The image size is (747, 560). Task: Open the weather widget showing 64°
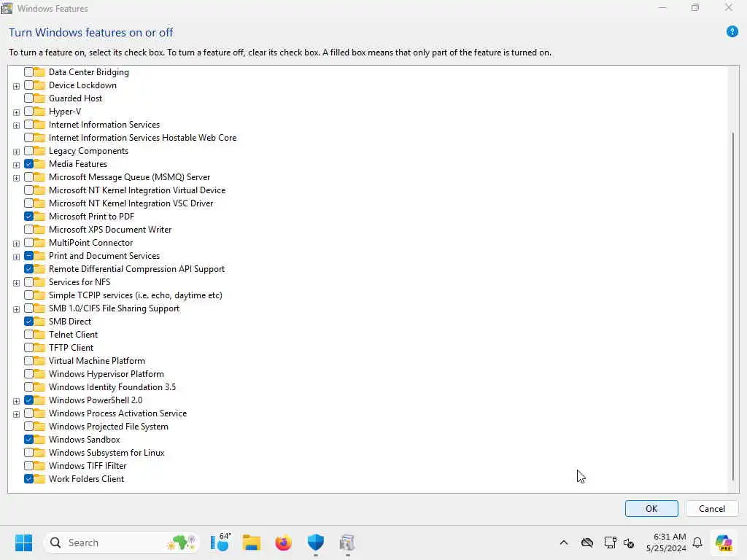tap(220, 542)
